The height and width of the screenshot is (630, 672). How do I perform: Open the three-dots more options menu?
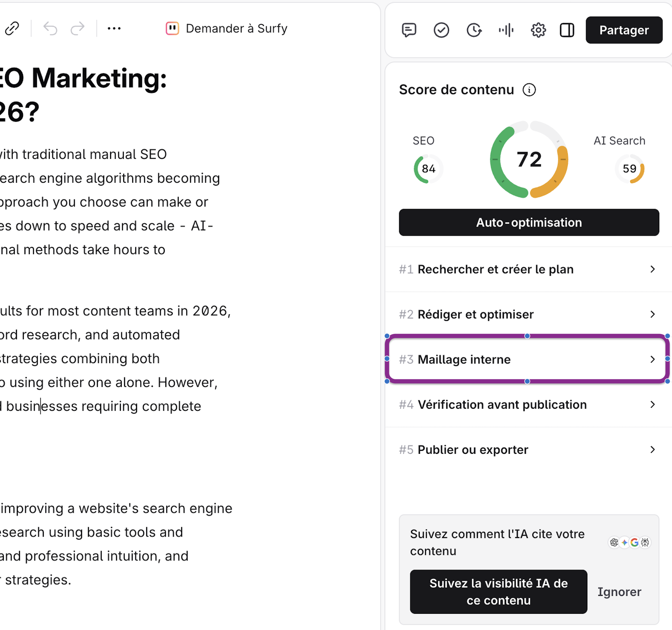114,28
